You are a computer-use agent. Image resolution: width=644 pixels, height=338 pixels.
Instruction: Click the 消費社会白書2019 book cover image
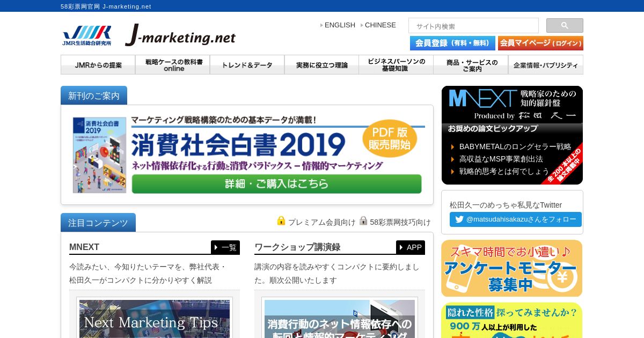point(99,155)
